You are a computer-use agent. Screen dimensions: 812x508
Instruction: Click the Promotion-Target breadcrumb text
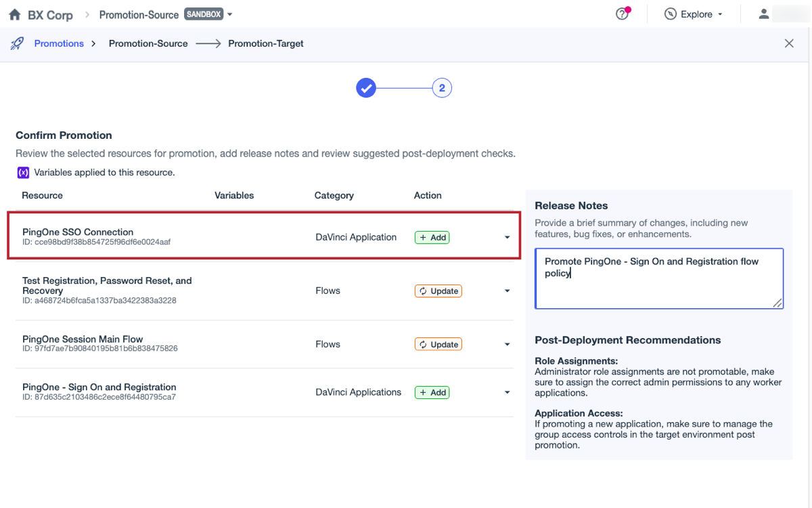coord(266,43)
